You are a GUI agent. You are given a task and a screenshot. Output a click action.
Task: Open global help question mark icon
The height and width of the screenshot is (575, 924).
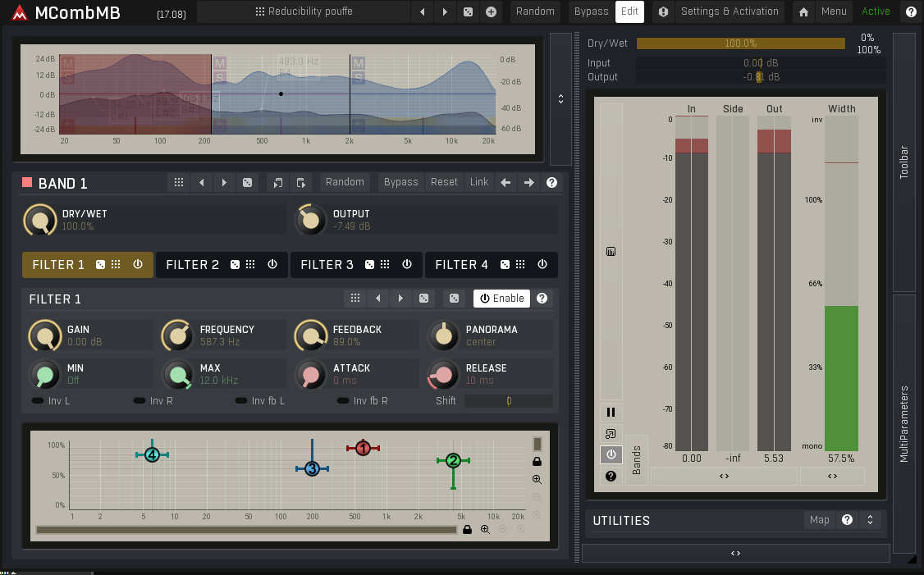[911, 11]
